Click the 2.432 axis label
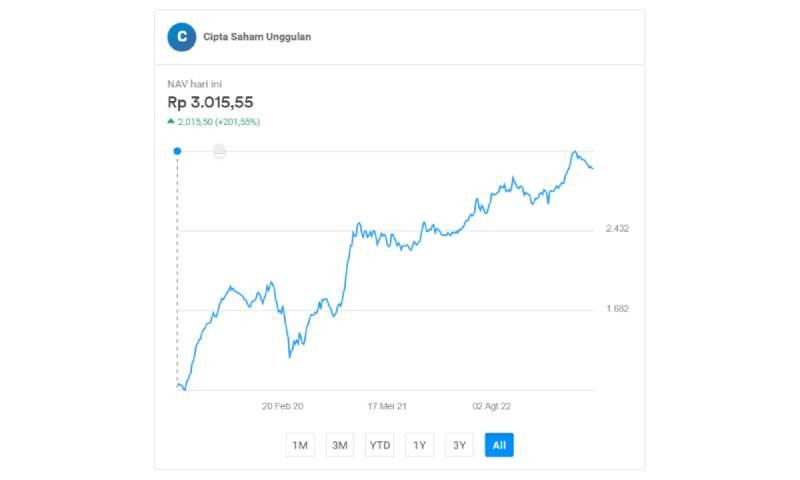The image size is (800, 480). pos(617,229)
